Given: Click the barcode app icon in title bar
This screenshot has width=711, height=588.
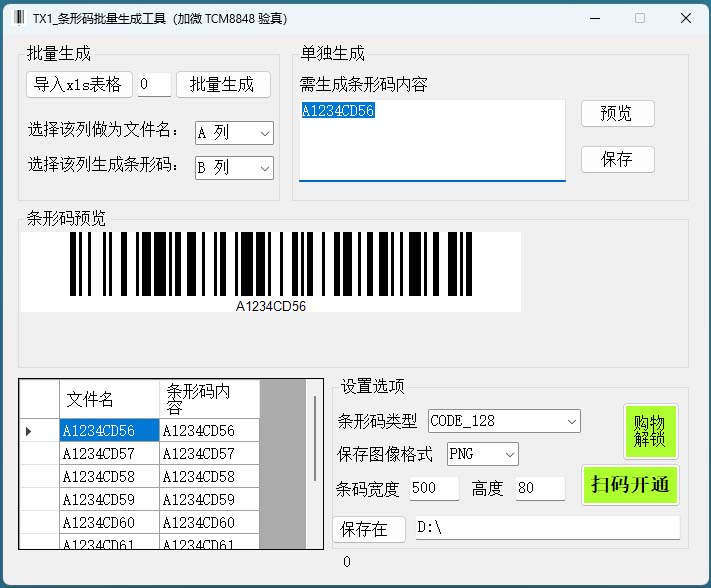Looking at the screenshot, I should pos(19,18).
